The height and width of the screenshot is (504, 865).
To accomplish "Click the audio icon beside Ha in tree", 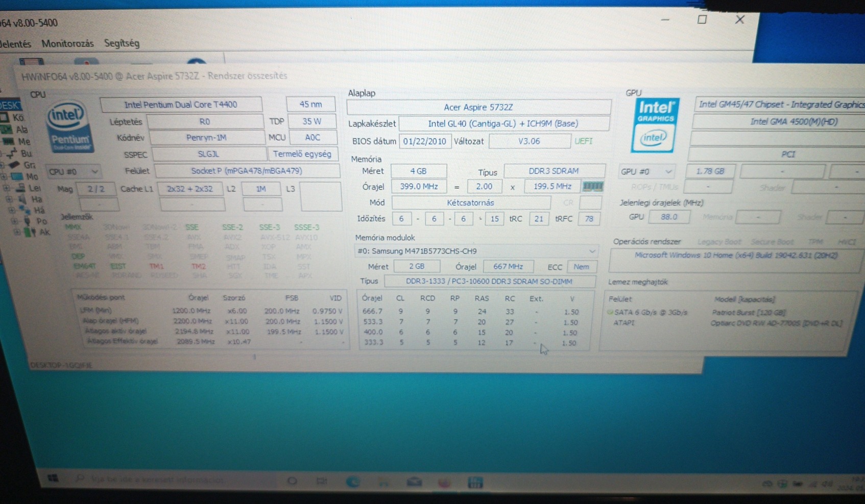I will [23, 199].
